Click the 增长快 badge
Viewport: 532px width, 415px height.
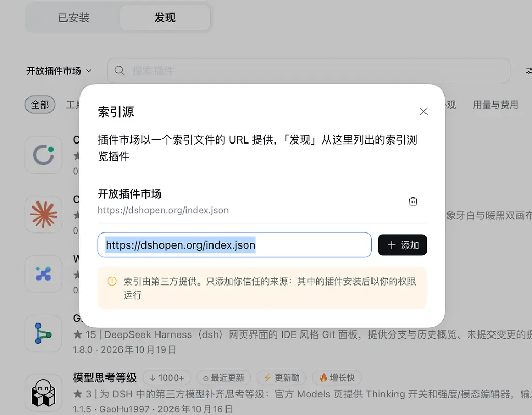[x=337, y=378]
